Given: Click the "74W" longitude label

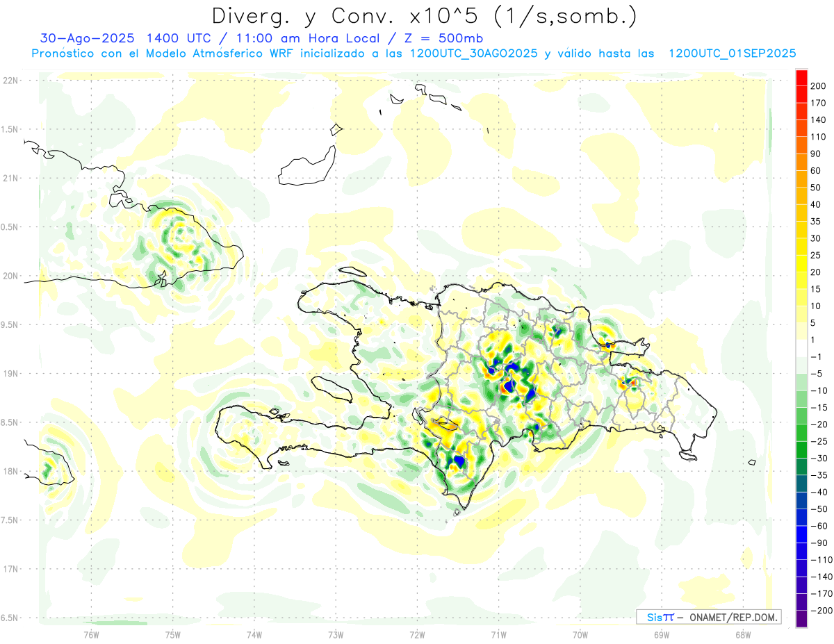Looking at the screenshot, I should (254, 634).
